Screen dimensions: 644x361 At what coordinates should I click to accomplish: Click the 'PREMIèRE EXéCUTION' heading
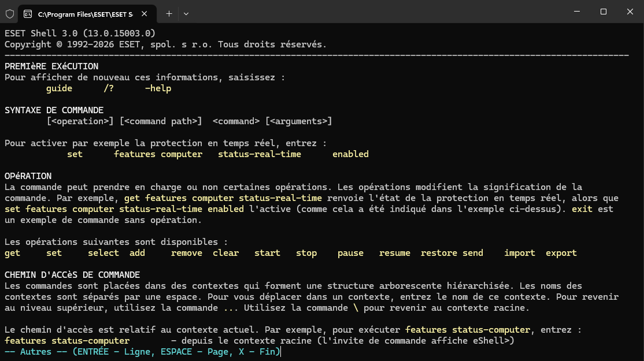pyautogui.click(x=51, y=66)
